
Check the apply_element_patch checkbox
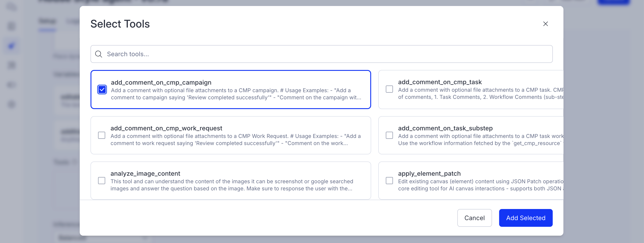click(x=389, y=181)
